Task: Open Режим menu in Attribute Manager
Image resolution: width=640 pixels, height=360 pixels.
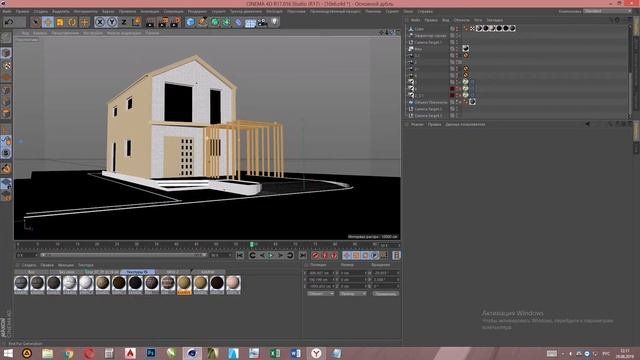Action: 418,124
